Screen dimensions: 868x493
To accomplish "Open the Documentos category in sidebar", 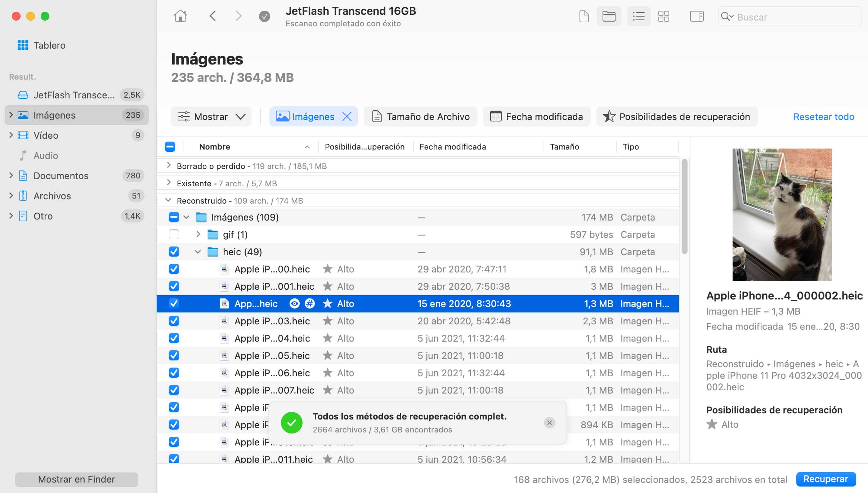I will pos(77,176).
